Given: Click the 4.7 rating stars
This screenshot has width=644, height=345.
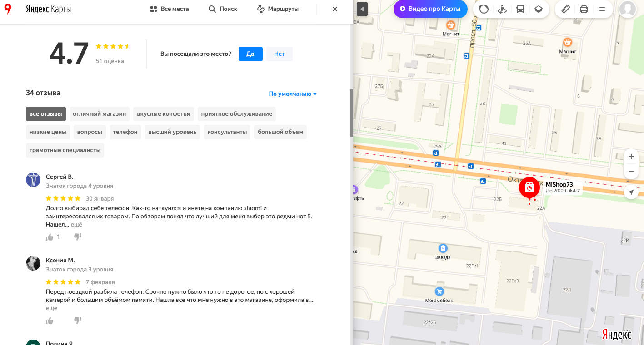Looking at the screenshot, I should tap(113, 46).
